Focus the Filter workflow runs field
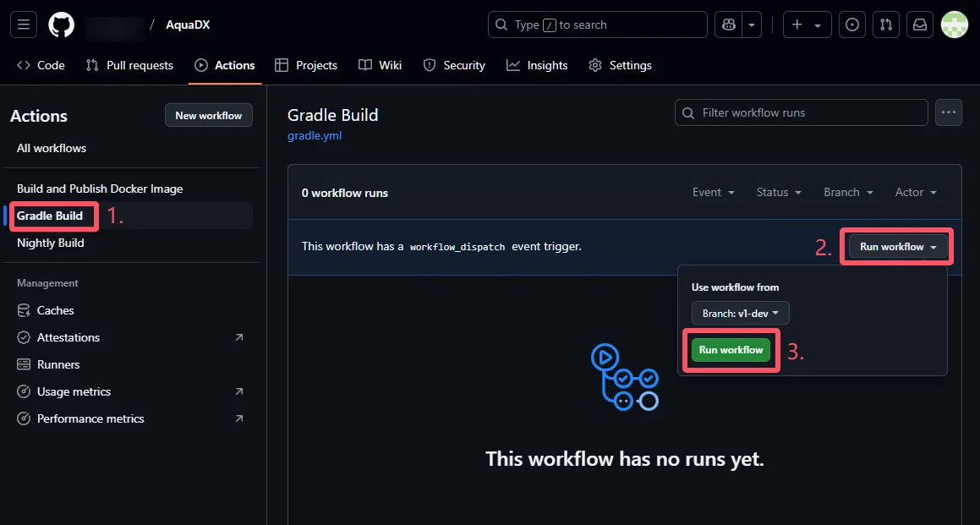 tap(801, 112)
